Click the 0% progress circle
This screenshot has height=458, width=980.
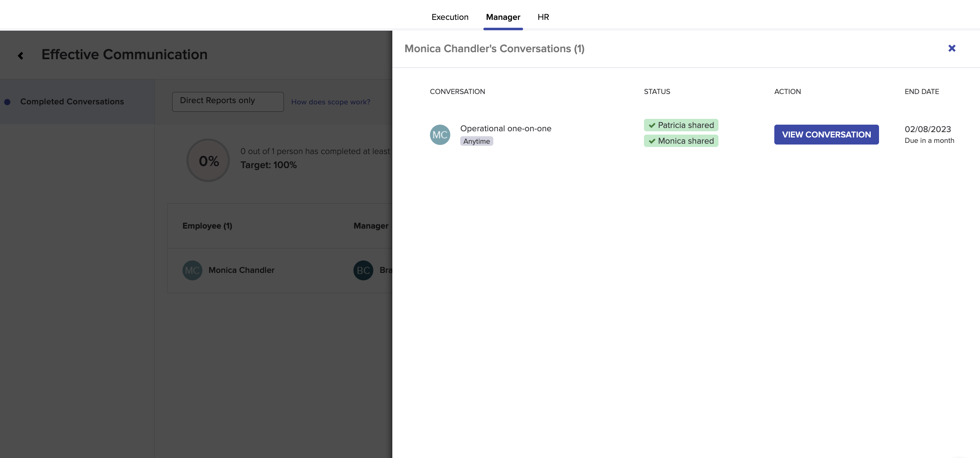(x=208, y=160)
